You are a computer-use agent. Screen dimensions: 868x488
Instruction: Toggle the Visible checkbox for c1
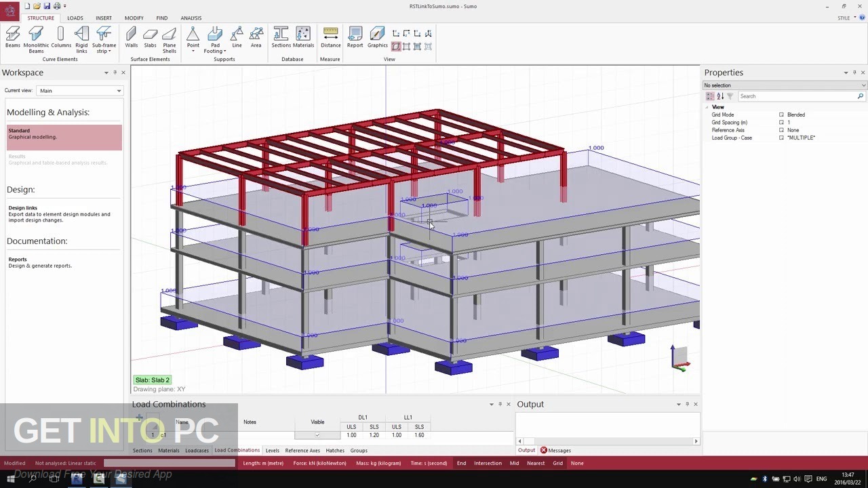tap(317, 435)
